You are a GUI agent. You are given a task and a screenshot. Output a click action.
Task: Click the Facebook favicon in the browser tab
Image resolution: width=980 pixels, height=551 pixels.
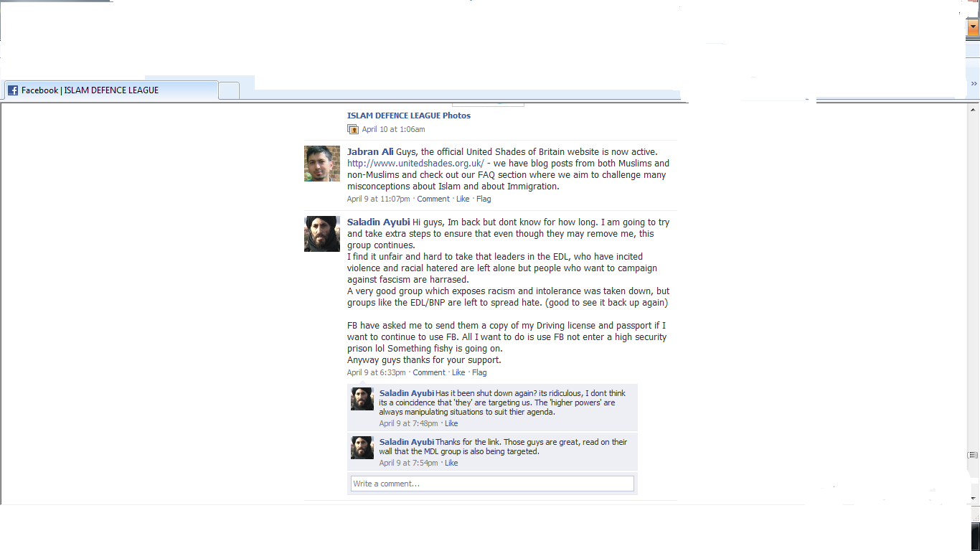(13, 90)
